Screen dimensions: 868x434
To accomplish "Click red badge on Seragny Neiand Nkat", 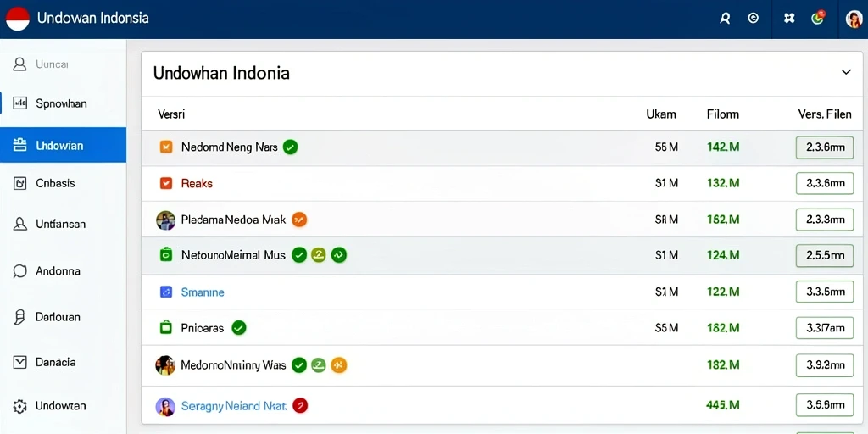I will pyautogui.click(x=299, y=406).
